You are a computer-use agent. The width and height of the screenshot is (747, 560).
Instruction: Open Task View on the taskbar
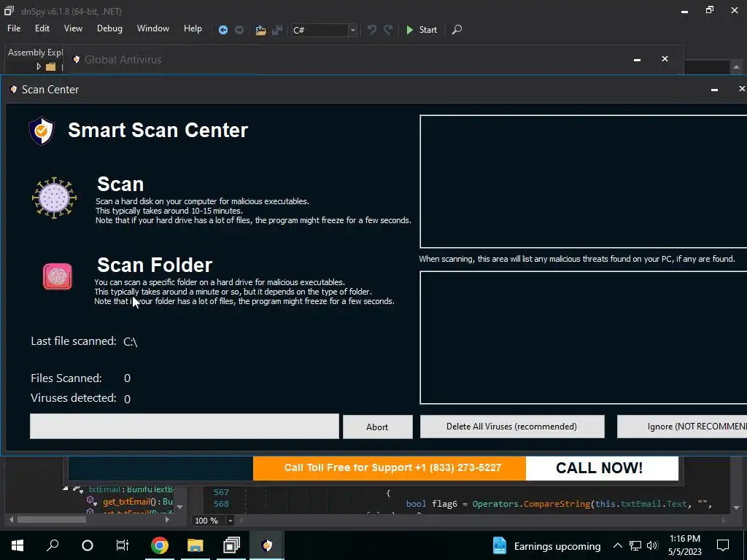click(123, 545)
